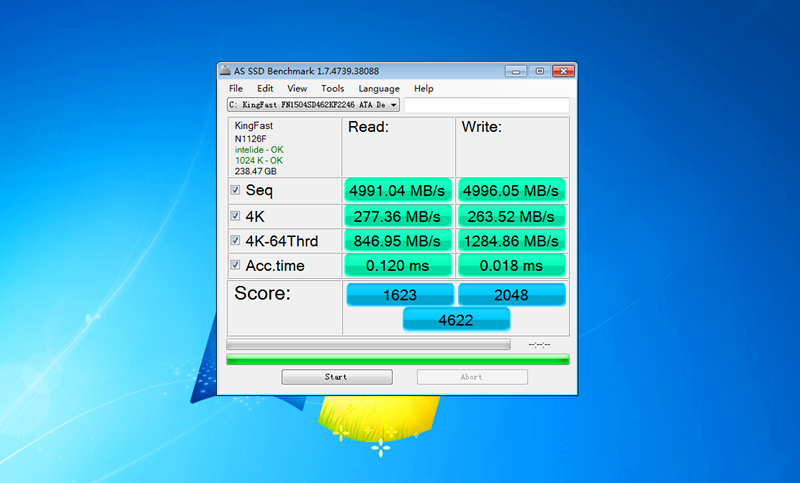
Task: Click the read access time 0.120 ms
Action: coord(397,265)
